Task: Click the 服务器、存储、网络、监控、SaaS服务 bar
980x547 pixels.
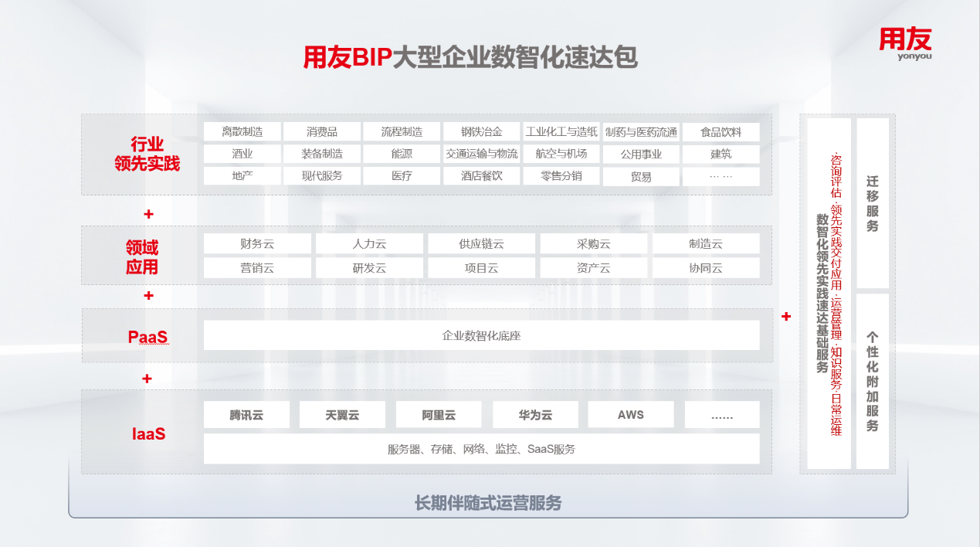Action: pos(481,449)
